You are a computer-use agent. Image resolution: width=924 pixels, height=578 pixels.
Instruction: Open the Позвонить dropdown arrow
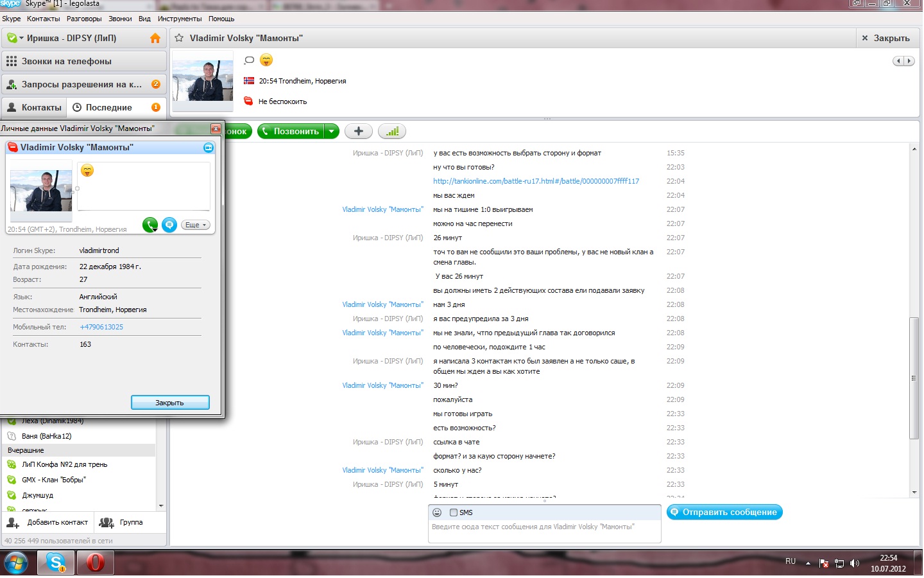[x=331, y=131]
